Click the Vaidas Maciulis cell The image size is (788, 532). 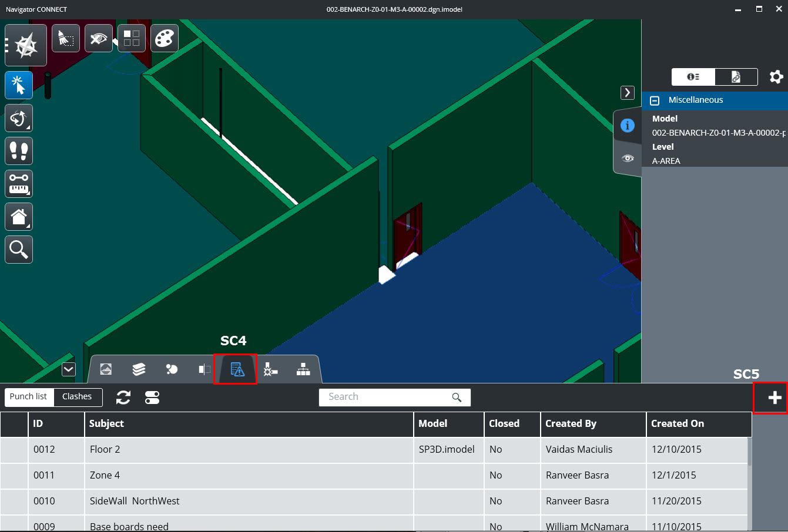coord(593,450)
